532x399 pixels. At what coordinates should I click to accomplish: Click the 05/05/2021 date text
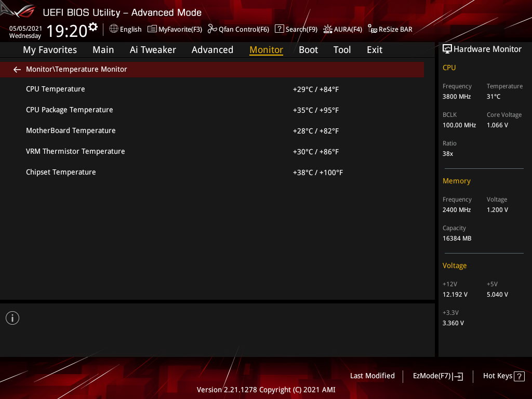coord(25,29)
